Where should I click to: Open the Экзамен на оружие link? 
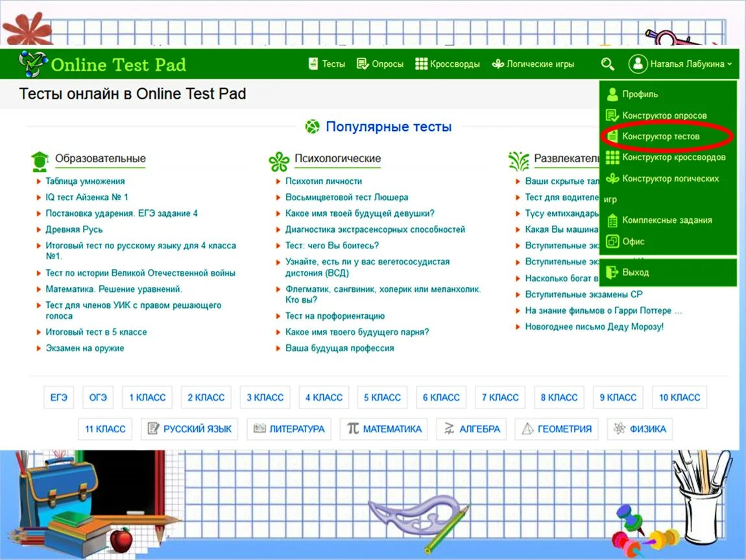[x=85, y=348]
